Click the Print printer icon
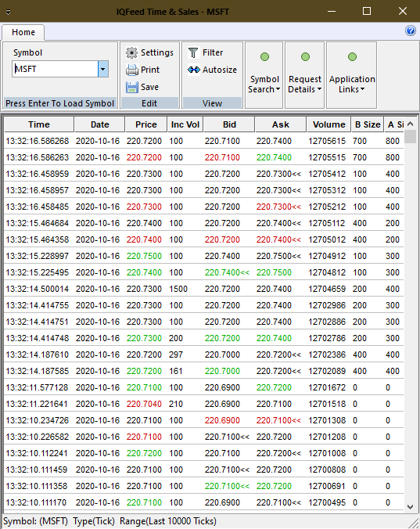 point(132,70)
